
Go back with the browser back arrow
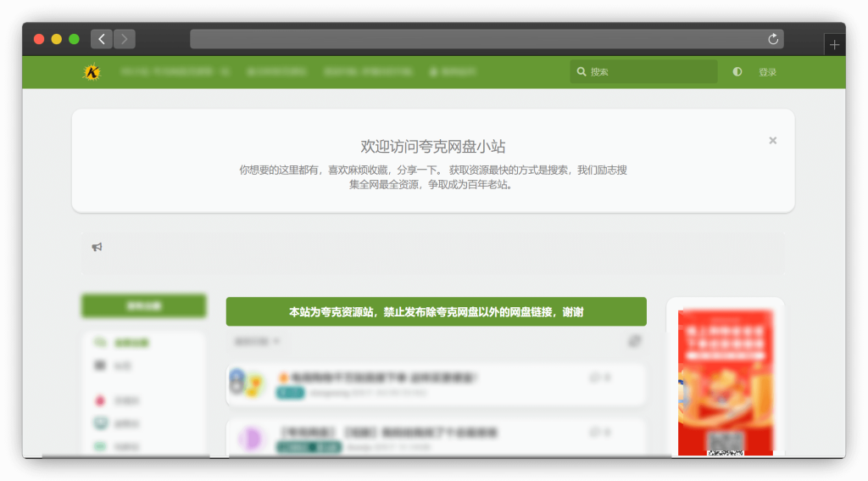click(102, 39)
